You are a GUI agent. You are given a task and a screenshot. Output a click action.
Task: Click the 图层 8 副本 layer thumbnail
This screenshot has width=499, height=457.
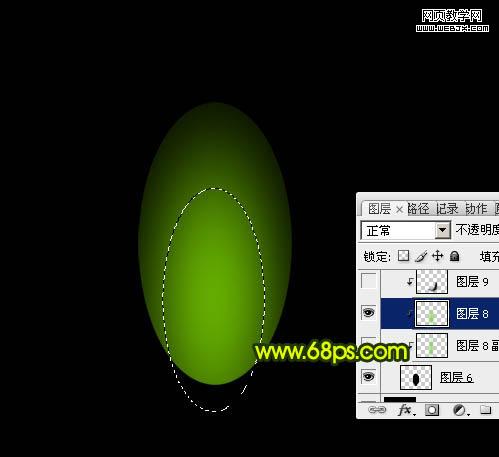(x=432, y=345)
